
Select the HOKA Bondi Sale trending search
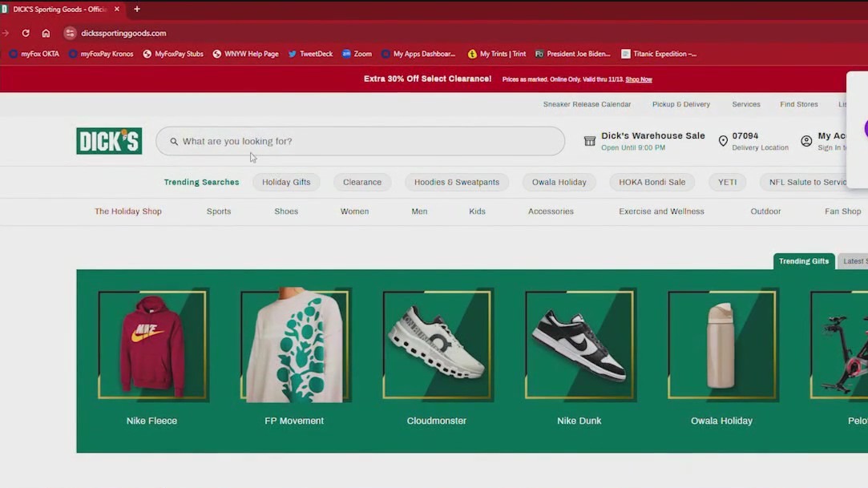pos(652,182)
